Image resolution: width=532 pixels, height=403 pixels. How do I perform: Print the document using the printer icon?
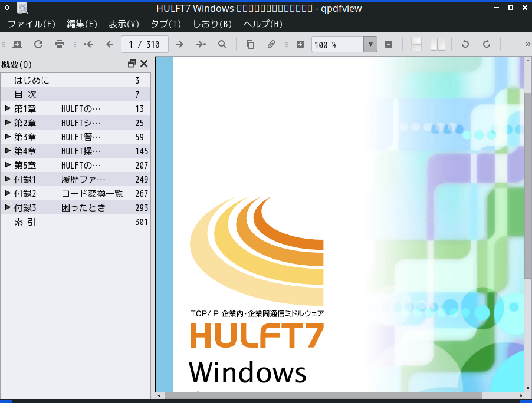(60, 44)
